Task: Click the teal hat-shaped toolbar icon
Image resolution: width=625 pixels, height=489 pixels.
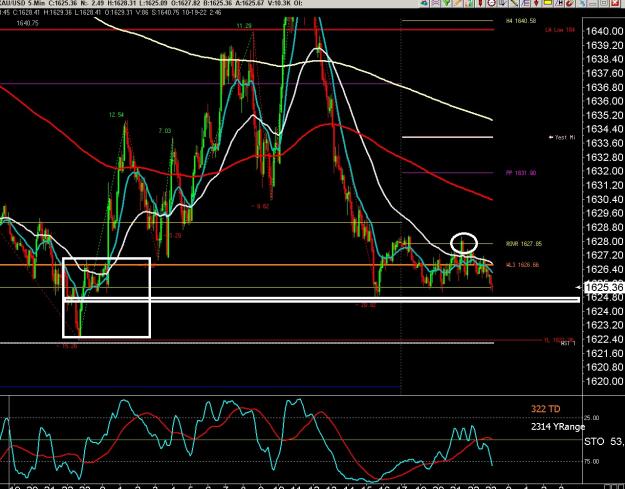Action: pyautogui.click(x=424, y=3)
